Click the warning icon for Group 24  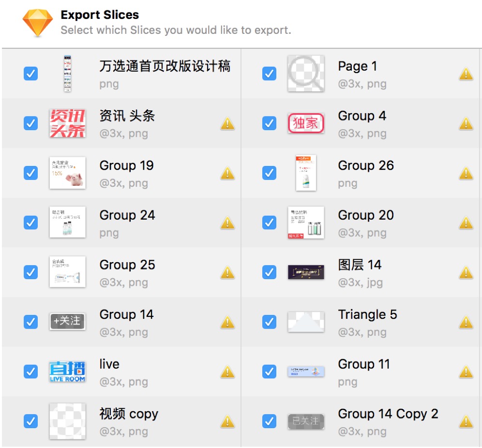227,223
